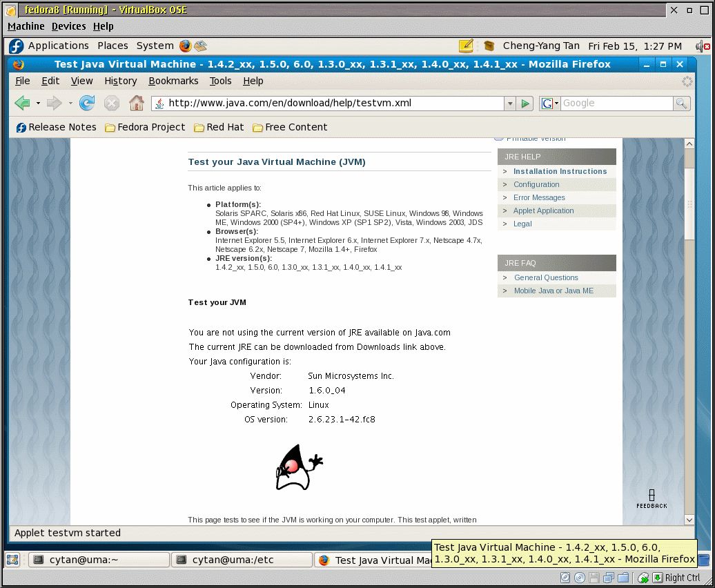Open the Forward history dropdown arrow
Viewport: 715px width, 588px height.
pos(70,103)
